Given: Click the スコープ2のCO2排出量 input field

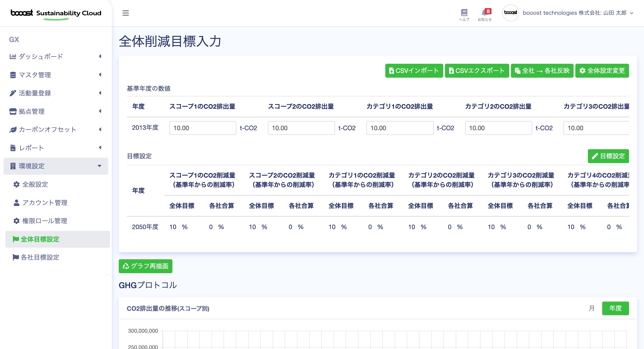Looking at the screenshot, I should click(x=301, y=128).
